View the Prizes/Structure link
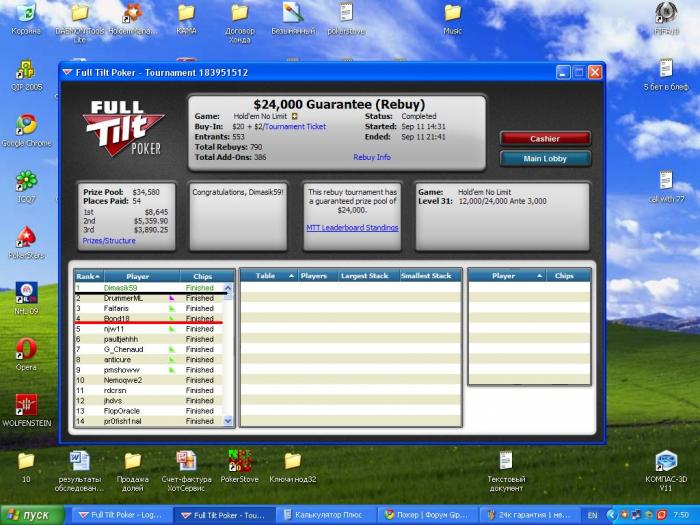This screenshot has height=525, width=700. (109, 241)
